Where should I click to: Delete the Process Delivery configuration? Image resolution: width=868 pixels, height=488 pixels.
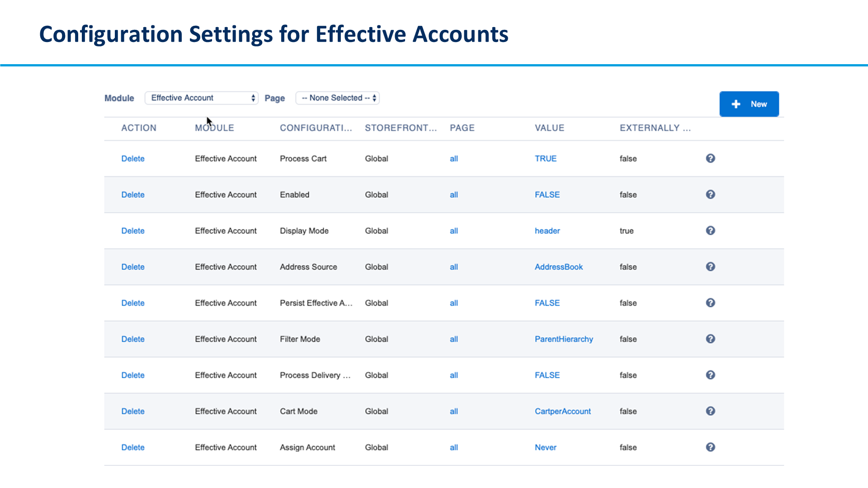(x=133, y=375)
